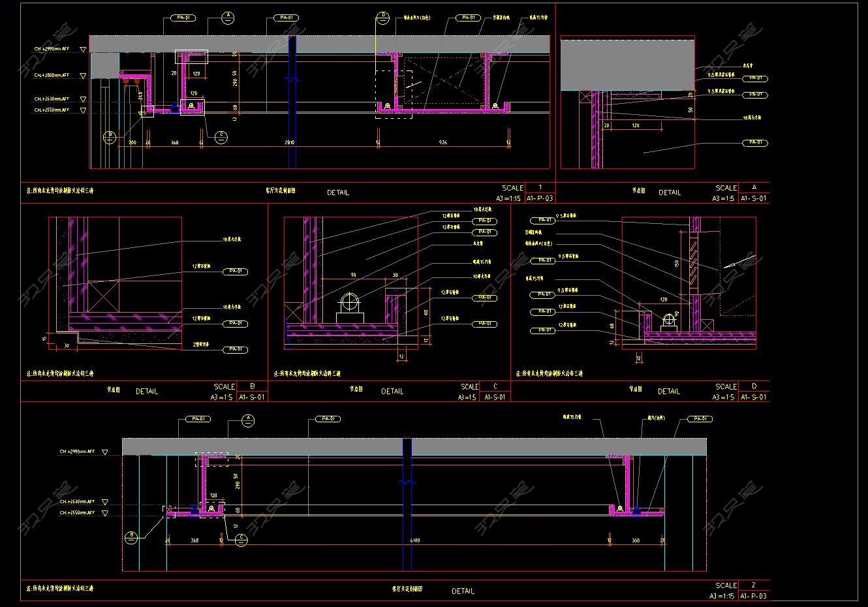The image size is (868, 607).
Task: Select the pipe cross-section symbol in detail C
Action: point(350,303)
